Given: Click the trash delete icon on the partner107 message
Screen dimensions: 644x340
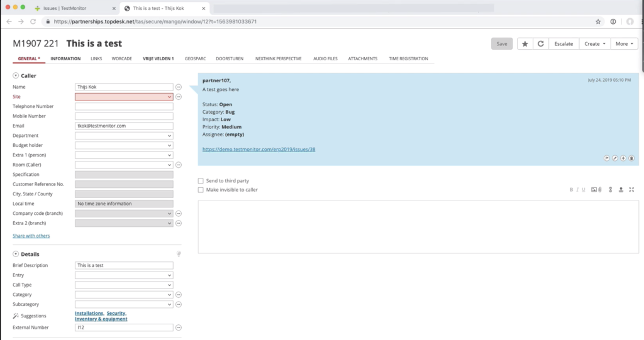Looking at the screenshot, I should (x=631, y=158).
